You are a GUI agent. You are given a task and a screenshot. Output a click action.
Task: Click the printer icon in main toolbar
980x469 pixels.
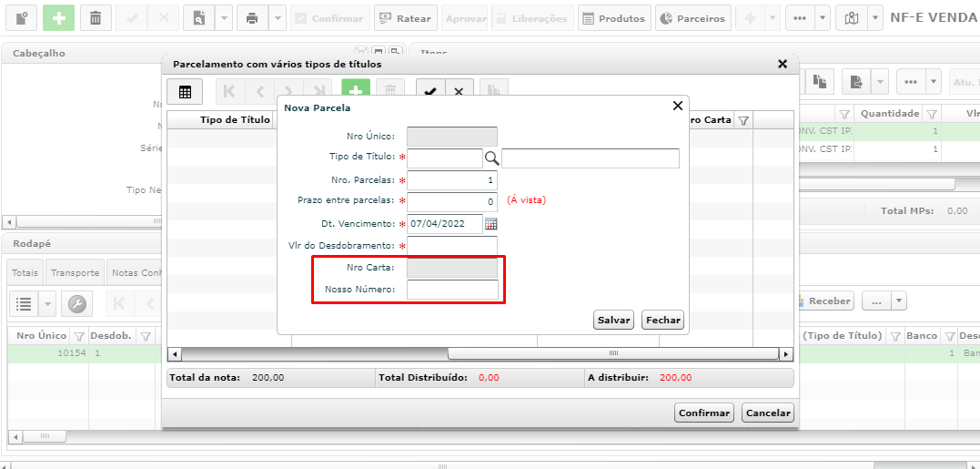pos(252,18)
